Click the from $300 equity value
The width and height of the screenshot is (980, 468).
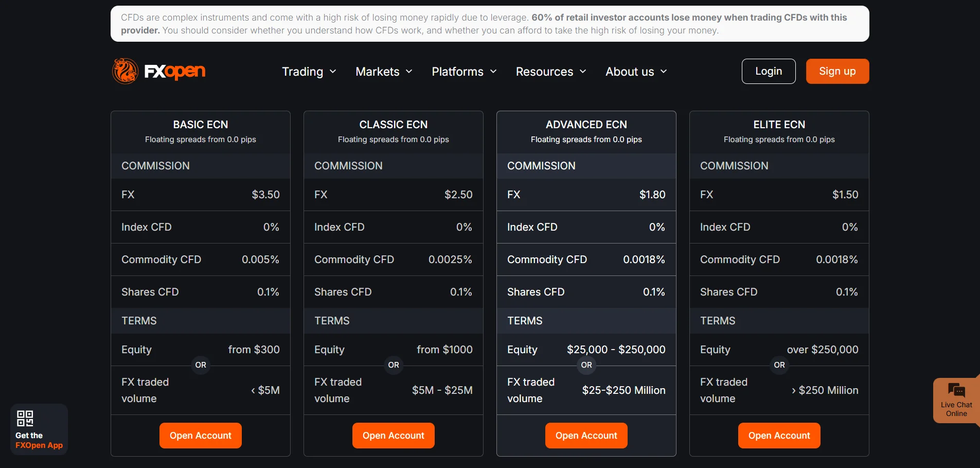[254, 350]
